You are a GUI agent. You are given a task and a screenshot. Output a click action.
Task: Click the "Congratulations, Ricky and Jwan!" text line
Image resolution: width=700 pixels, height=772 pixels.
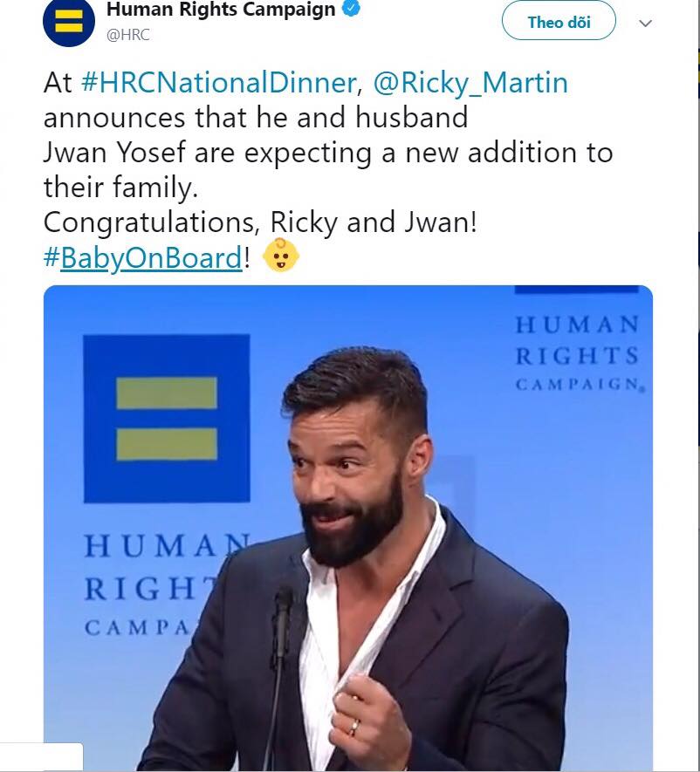260,222
